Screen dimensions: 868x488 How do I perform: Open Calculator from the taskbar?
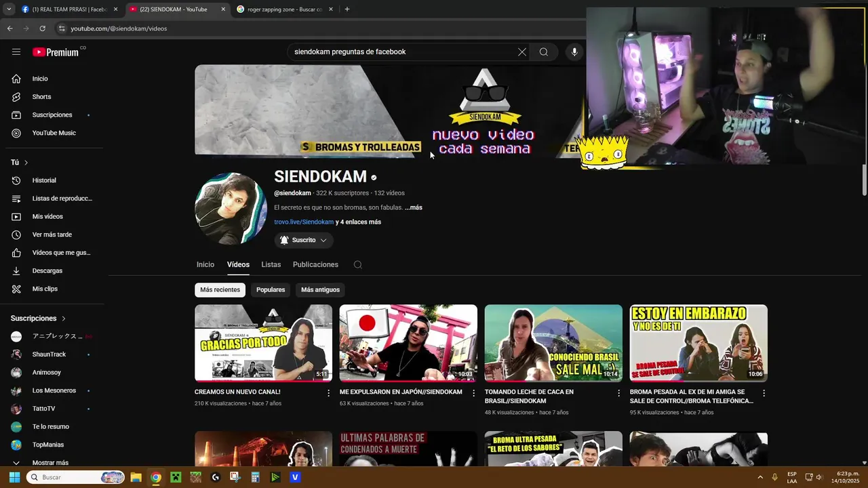(x=256, y=477)
